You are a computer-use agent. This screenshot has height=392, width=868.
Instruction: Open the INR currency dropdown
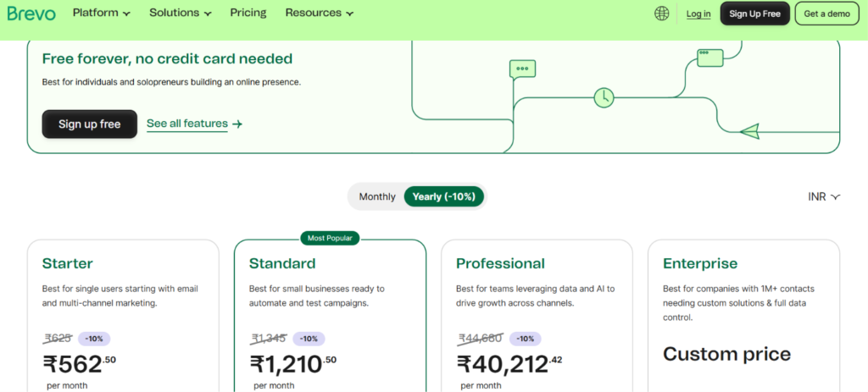[x=824, y=196]
